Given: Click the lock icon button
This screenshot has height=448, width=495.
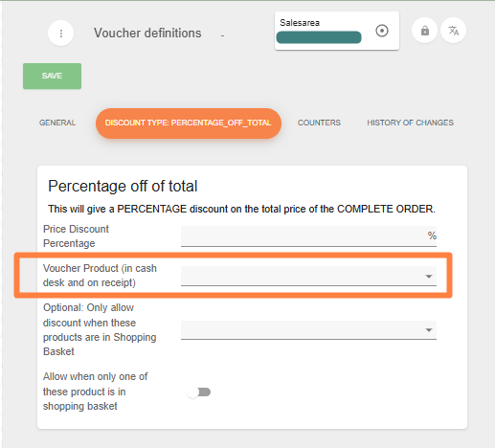Looking at the screenshot, I should (424, 31).
